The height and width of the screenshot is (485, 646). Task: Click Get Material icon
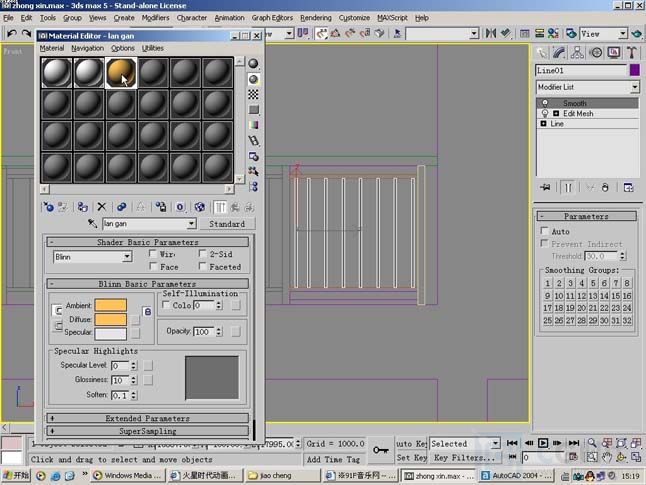[48, 207]
